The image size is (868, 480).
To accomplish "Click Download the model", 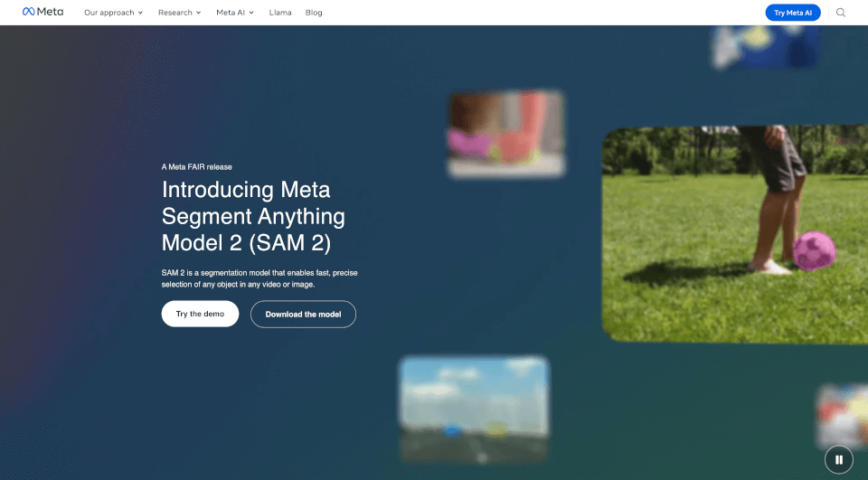I will [303, 314].
